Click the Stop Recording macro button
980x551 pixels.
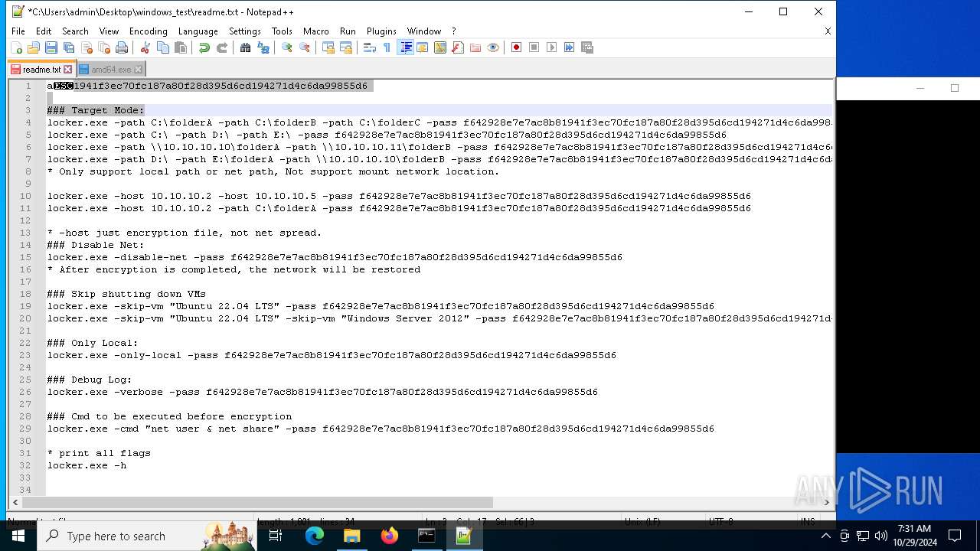point(534,47)
